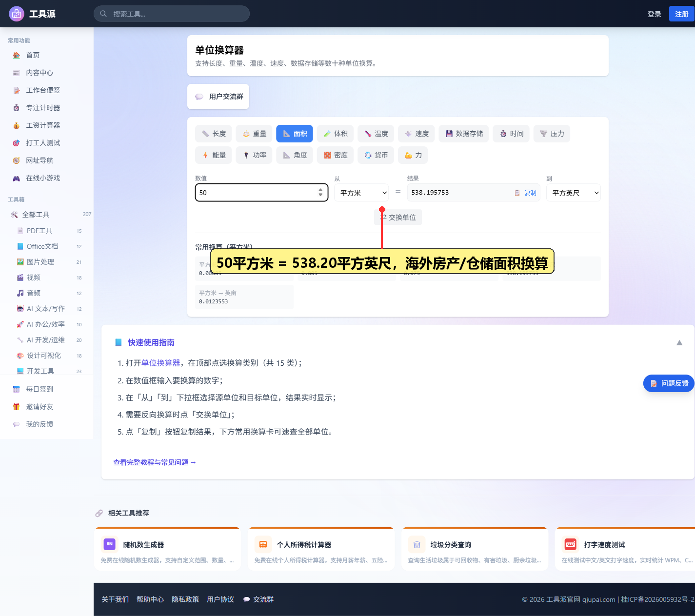Switch to 数据存储 unit tab
The width and height of the screenshot is (695, 616).
(x=464, y=134)
